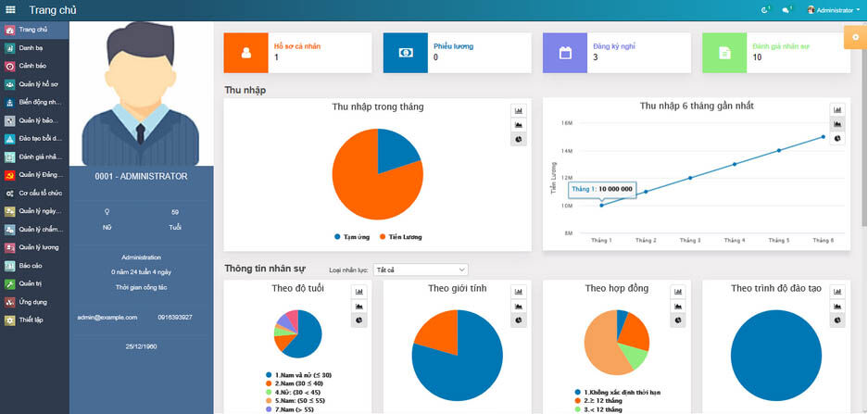Open the Đăng ký nghỉ card
Image resolution: width=868 pixels, height=414 pixels.
click(617, 53)
